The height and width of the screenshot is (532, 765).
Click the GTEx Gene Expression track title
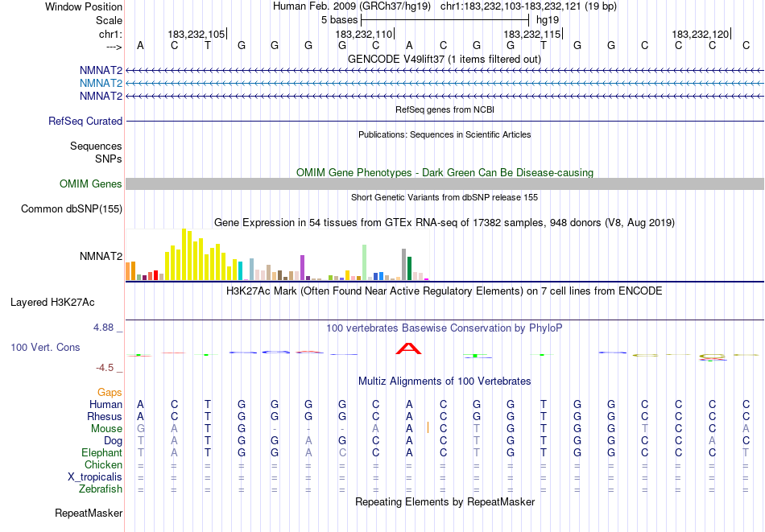tap(445, 223)
